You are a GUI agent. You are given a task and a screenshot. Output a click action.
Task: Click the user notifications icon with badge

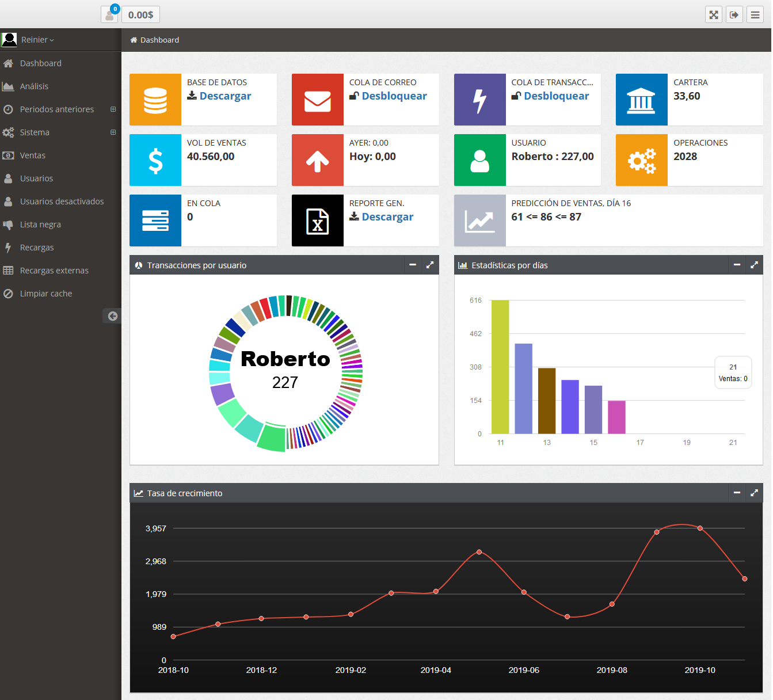(109, 14)
